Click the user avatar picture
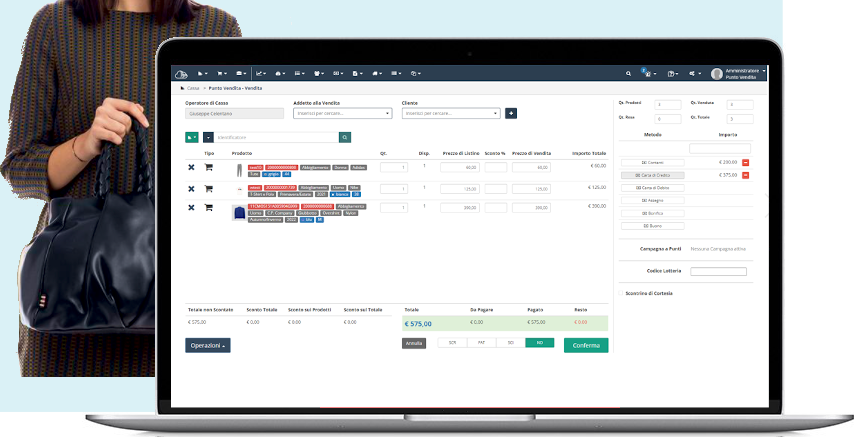The width and height of the screenshot is (854, 437). 717,74
